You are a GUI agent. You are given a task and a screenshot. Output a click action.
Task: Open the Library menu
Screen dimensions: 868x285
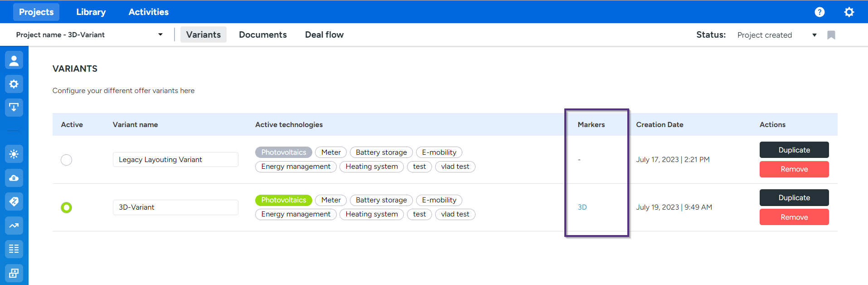click(91, 12)
